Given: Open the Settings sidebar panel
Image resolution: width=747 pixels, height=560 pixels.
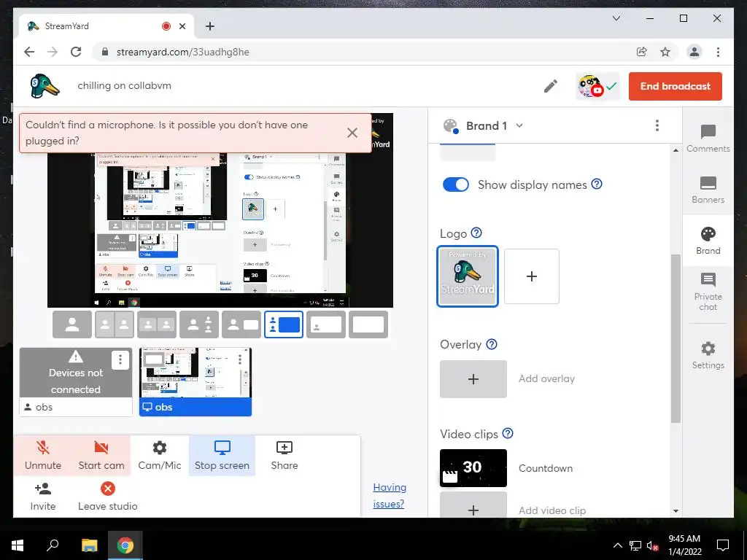Looking at the screenshot, I should pos(708,355).
